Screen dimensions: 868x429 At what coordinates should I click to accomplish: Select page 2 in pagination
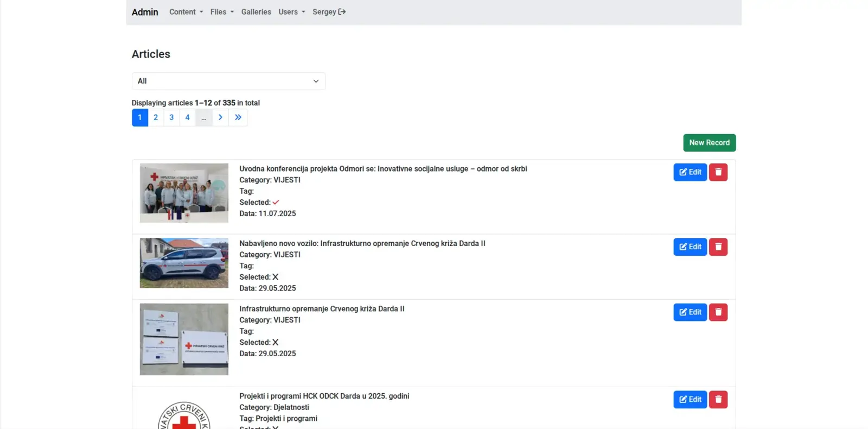pos(156,117)
